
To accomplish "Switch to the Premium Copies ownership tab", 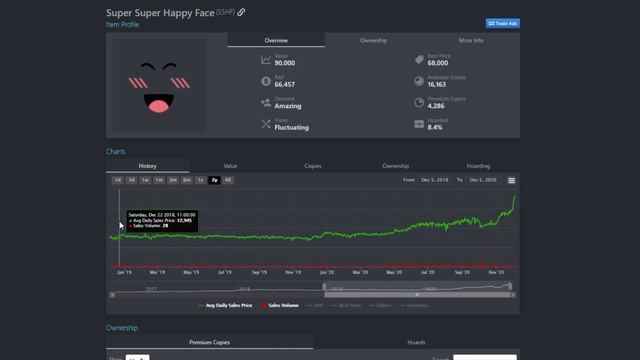I will 209,342.
